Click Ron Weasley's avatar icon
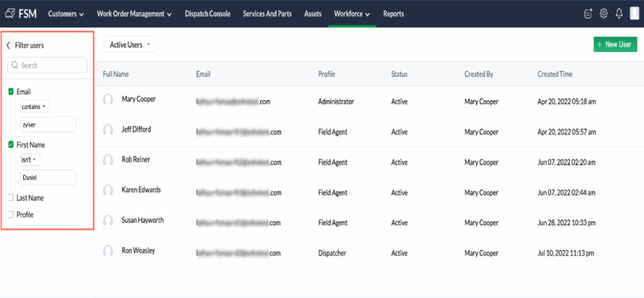This screenshot has width=644, height=298. (x=108, y=252)
